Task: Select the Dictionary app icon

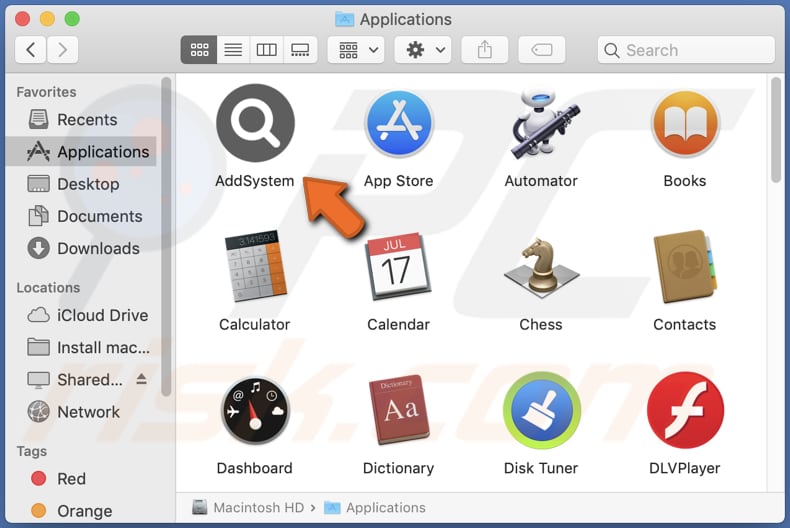Action: [399, 410]
